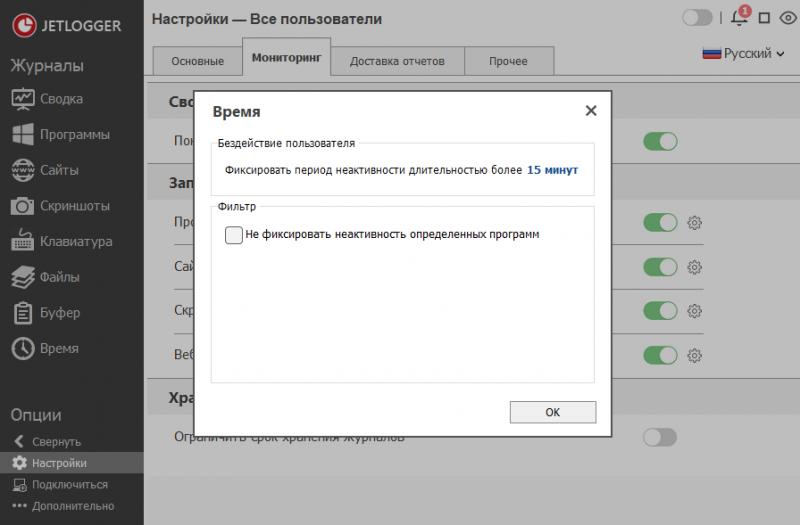Screen dimensions: 800x525
Task: Switch to the Мониторинг tab
Action: pos(287,57)
